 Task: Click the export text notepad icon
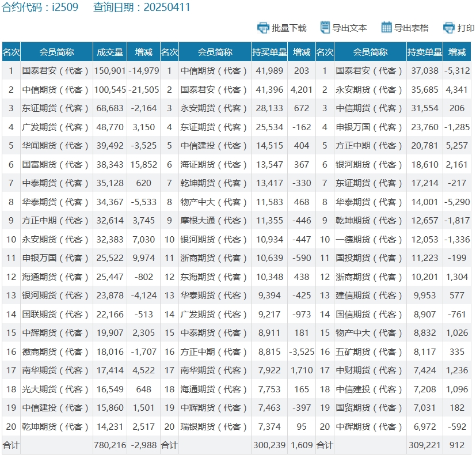pyautogui.click(x=325, y=27)
